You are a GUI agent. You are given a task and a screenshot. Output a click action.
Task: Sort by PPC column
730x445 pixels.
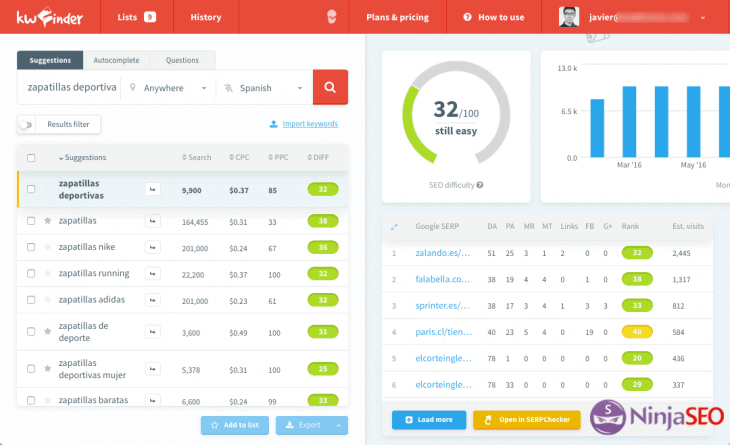point(278,158)
